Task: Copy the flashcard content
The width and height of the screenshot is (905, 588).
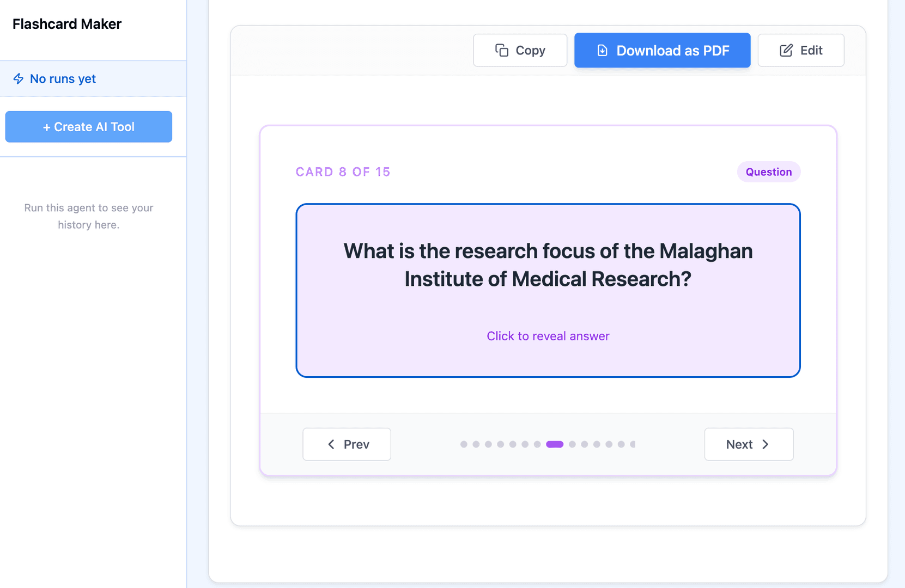Action: tap(520, 50)
